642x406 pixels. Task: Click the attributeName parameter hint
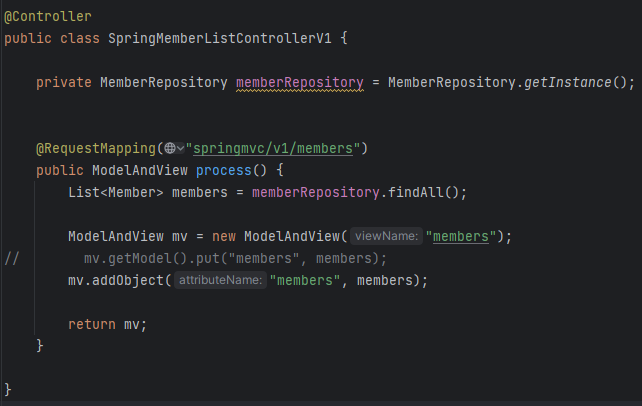tap(220, 280)
